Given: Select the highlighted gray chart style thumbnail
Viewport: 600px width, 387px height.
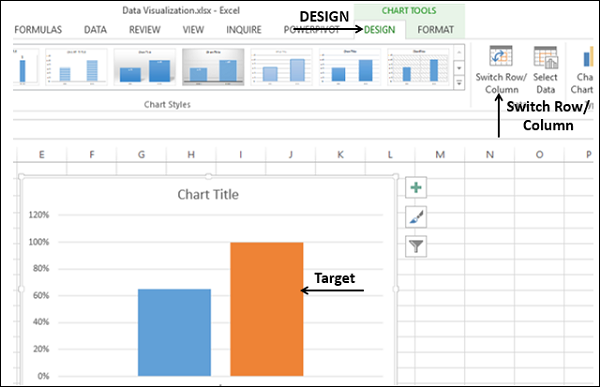Looking at the screenshot, I should (213, 67).
